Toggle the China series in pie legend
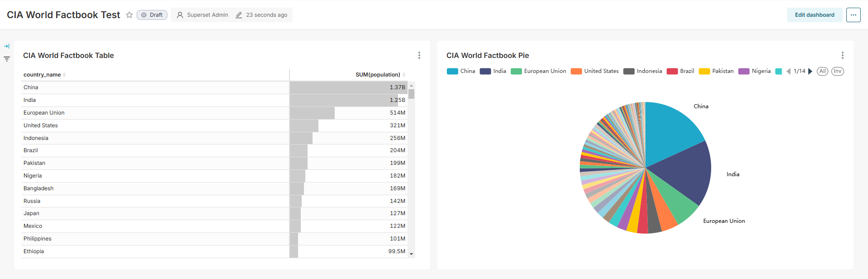 (461, 71)
